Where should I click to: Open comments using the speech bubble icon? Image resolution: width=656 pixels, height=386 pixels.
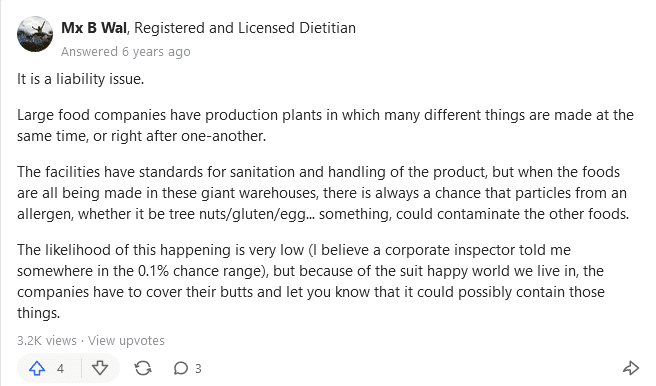(180, 368)
